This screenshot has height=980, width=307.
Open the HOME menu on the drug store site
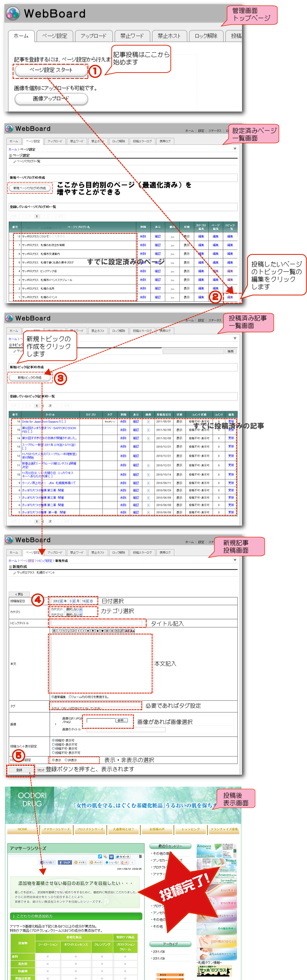tap(23, 829)
